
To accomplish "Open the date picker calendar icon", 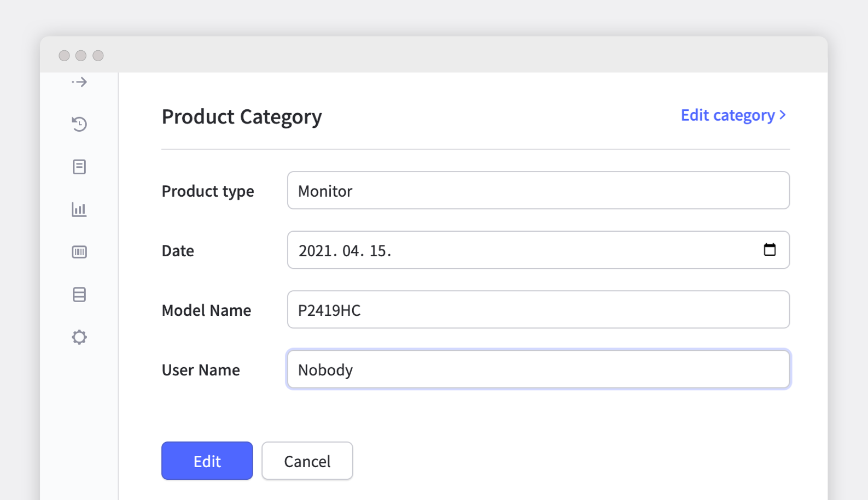I will (770, 250).
